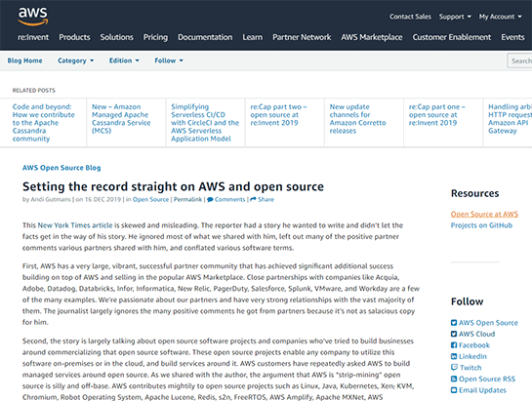Click the LinkedIn icon in Follow list
This screenshot has width=532, height=401.
click(454, 356)
